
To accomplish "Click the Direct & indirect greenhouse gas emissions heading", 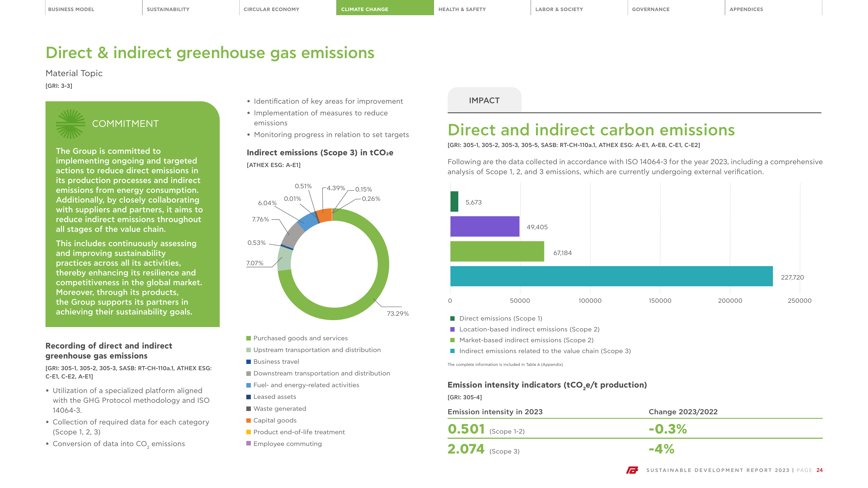I will 210,53.
